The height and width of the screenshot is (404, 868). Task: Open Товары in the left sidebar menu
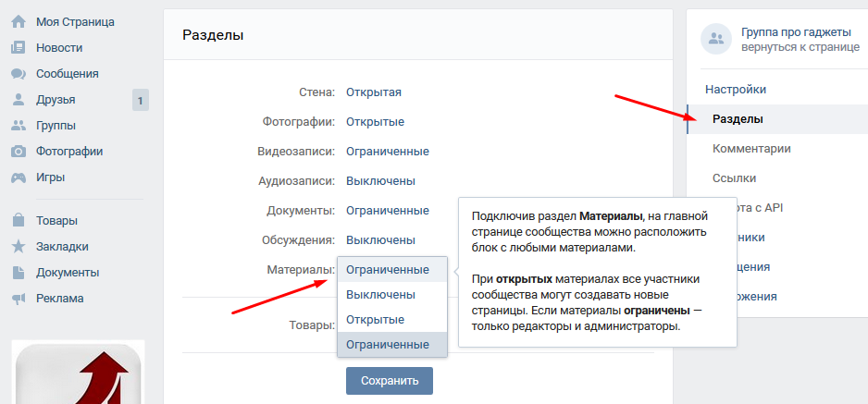(57, 221)
